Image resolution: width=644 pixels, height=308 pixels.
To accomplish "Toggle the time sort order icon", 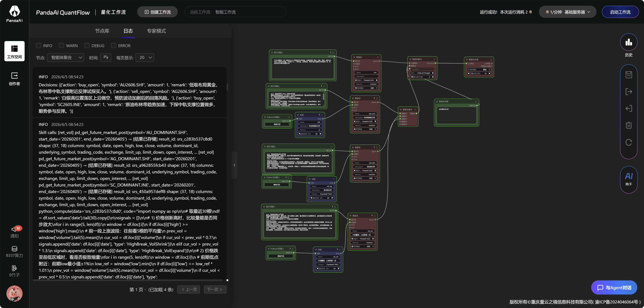I will pyautogui.click(x=106, y=58).
